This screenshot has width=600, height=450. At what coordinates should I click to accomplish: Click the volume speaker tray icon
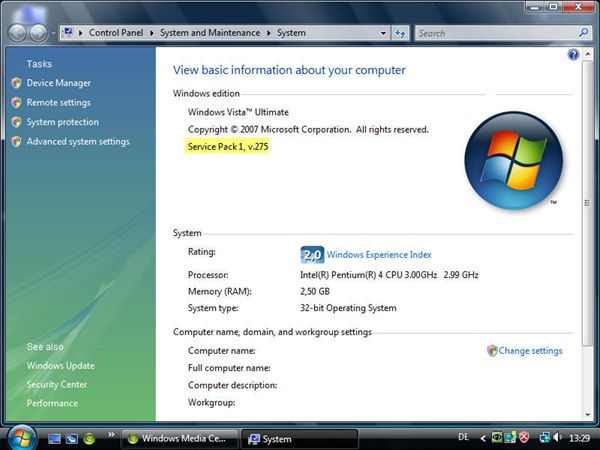coord(557,437)
